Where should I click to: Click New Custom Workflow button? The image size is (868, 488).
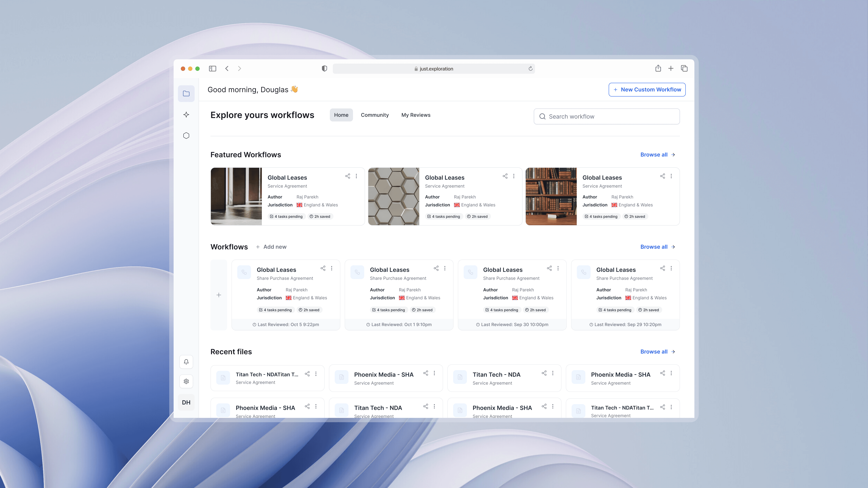[647, 90]
